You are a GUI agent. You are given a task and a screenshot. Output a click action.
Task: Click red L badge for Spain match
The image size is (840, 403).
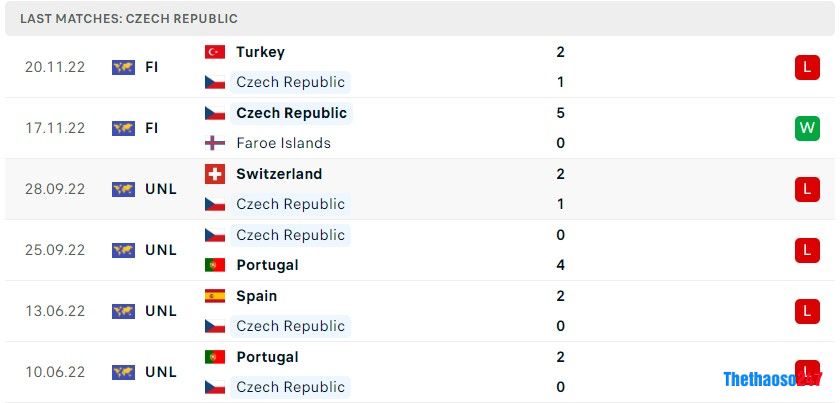(x=807, y=311)
